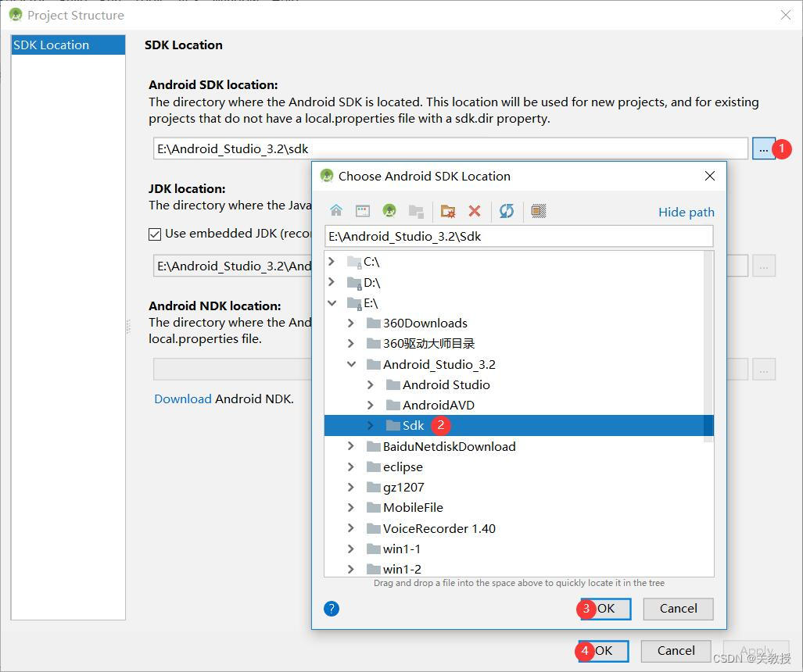803x672 pixels.
Task: Click the folder tree vertical scrollbar
Action: pyautogui.click(x=708, y=347)
